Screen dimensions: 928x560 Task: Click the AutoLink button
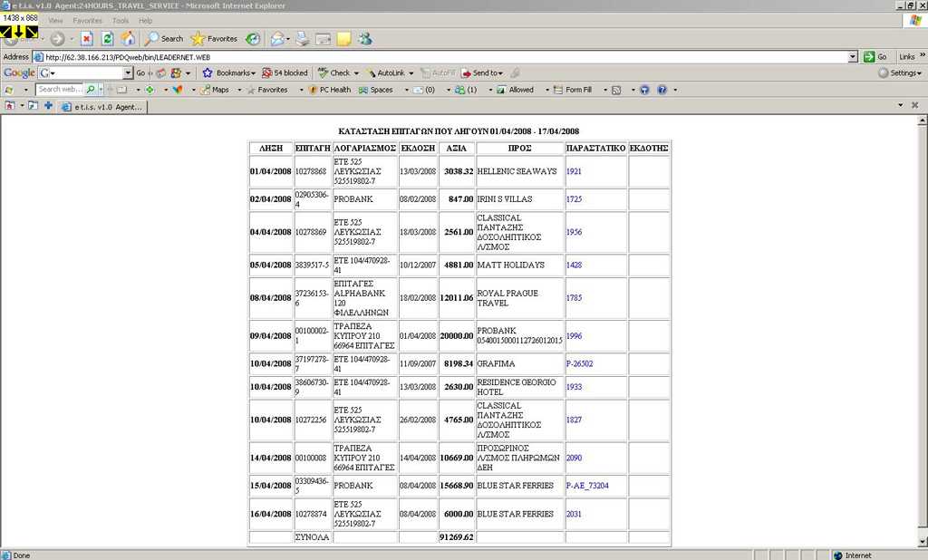coord(390,72)
